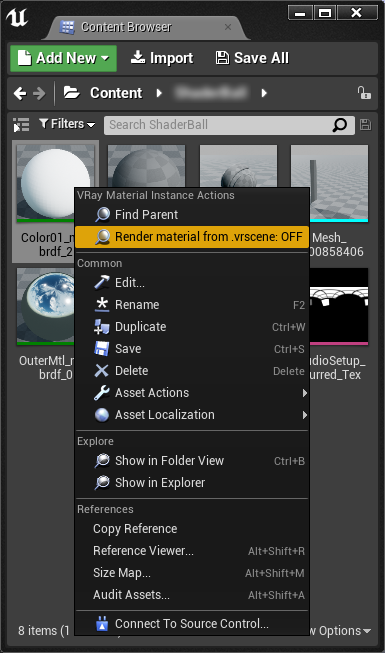Toggle the sources panel view icon

tap(21, 125)
